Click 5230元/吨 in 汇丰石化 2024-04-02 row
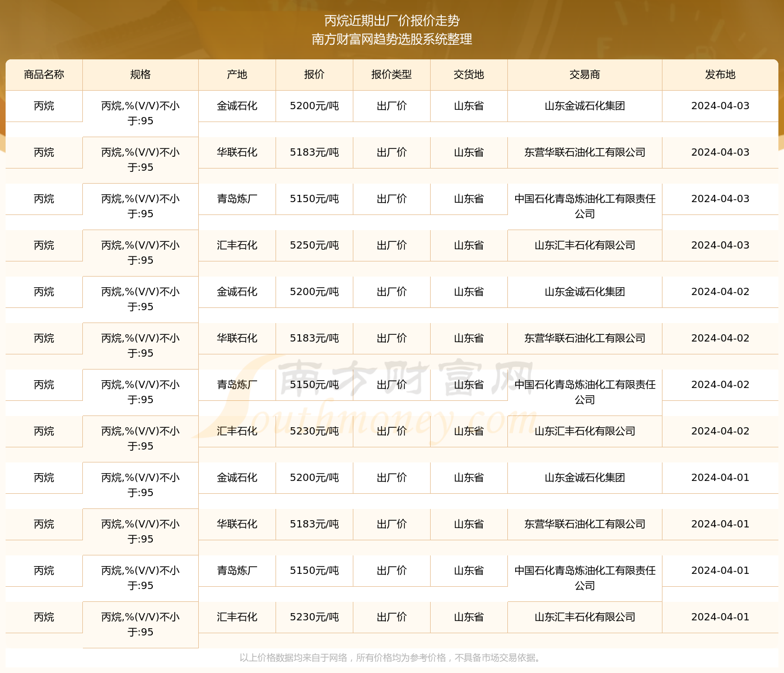Image resolution: width=784 pixels, height=673 pixels. click(x=314, y=431)
